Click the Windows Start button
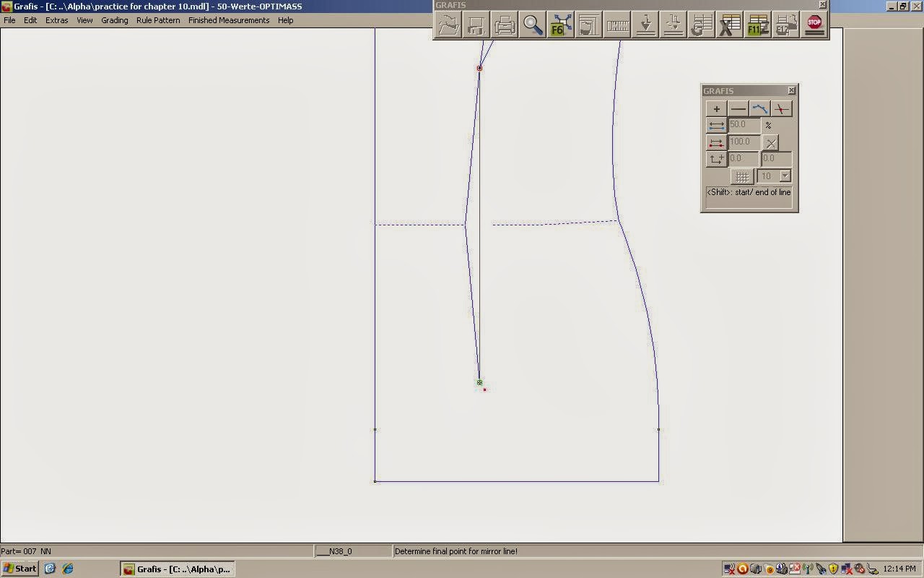This screenshot has height=578, width=924. pos(19,569)
